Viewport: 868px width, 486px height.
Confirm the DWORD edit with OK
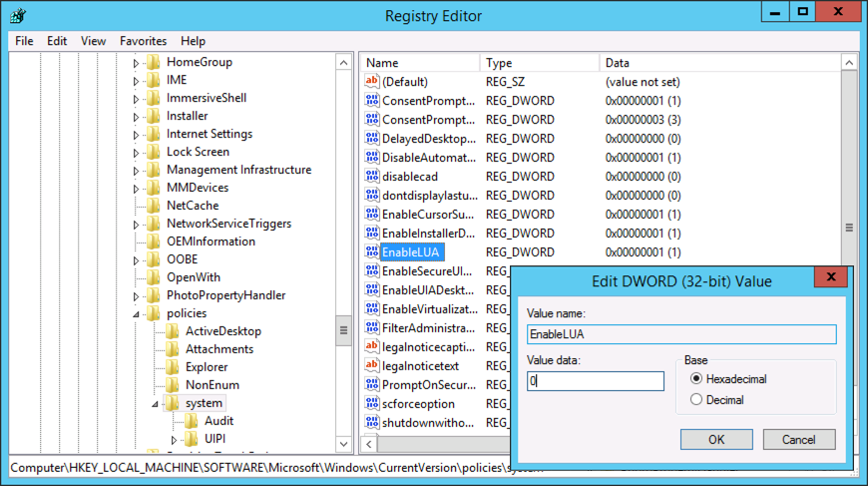(x=716, y=439)
